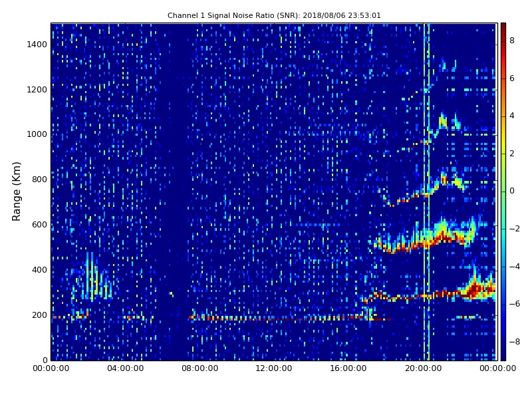Click the 20:00:00 time axis label

[423, 368]
